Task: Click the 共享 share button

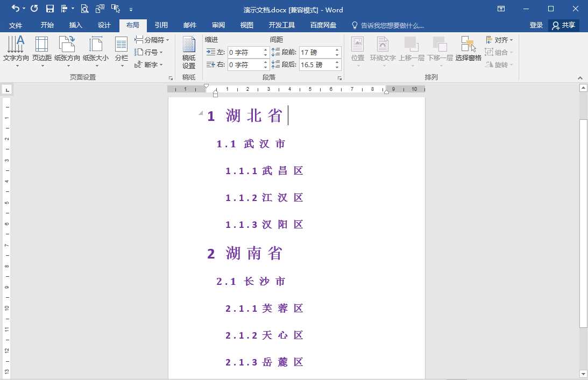Action: [x=563, y=25]
